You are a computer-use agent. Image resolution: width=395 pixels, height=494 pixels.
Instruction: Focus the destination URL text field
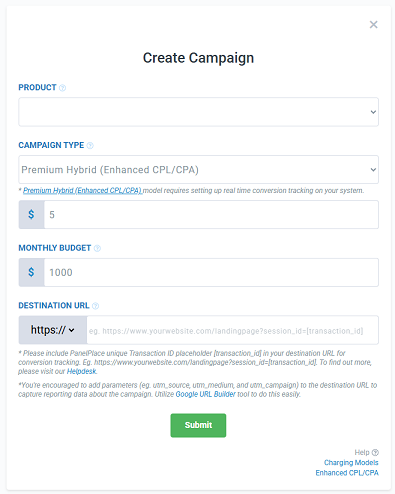point(232,330)
